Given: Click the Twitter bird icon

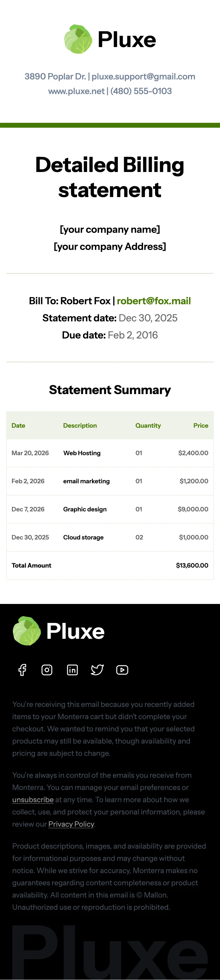Looking at the screenshot, I should coord(97,670).
